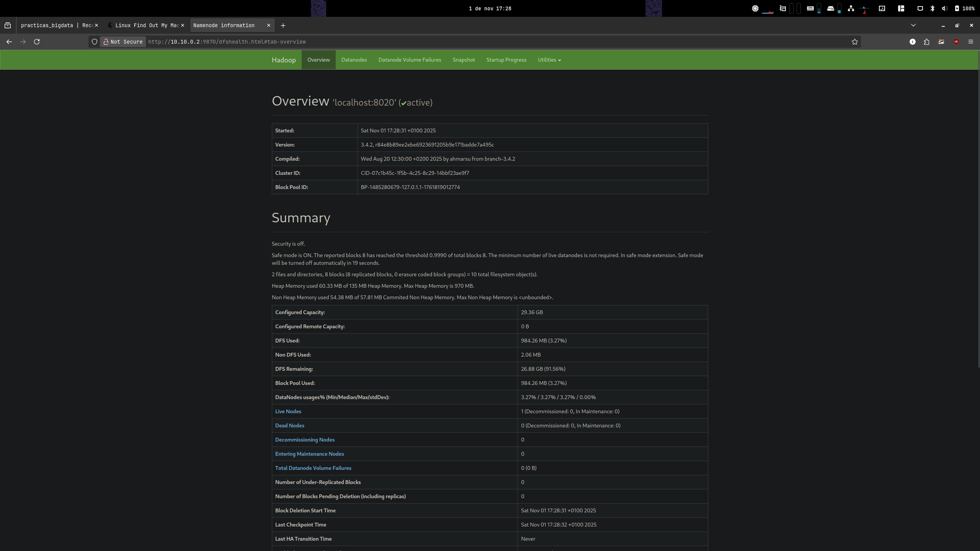The image size is (980, 551).
Task: Click the Not Secure site info button
Action: [x=123, y=42]
